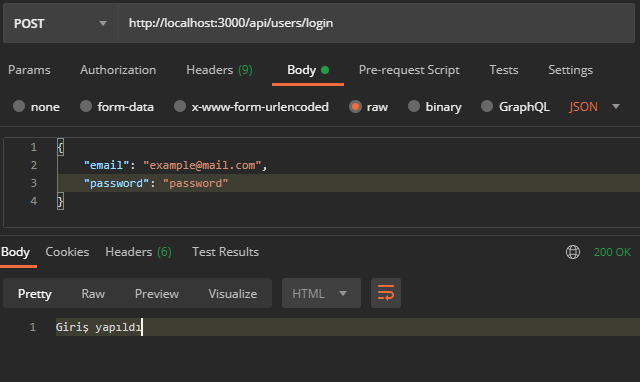The width and height of the screenshot is (640, 382).
Task: Select the Pretty response view
Action: [35, 293]
